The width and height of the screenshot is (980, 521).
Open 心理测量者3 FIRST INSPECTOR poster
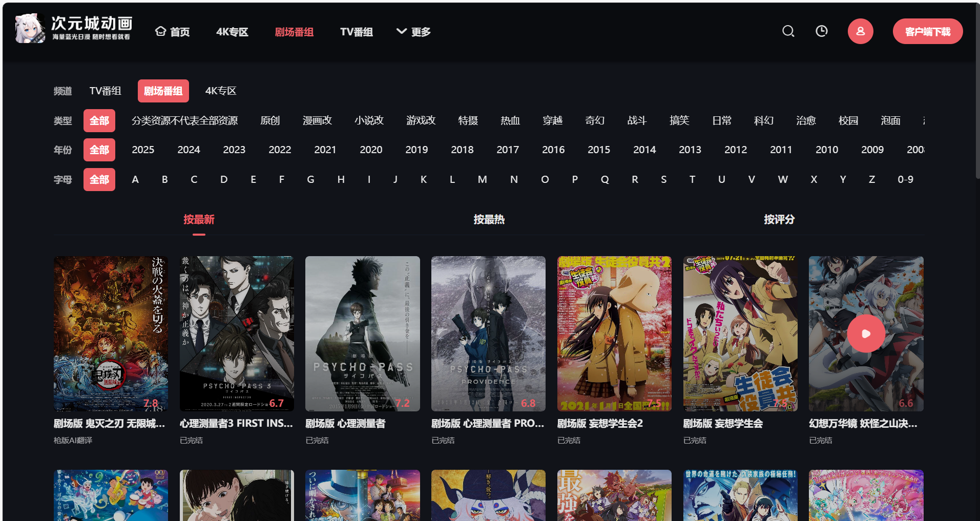click(x=237, y=334)
